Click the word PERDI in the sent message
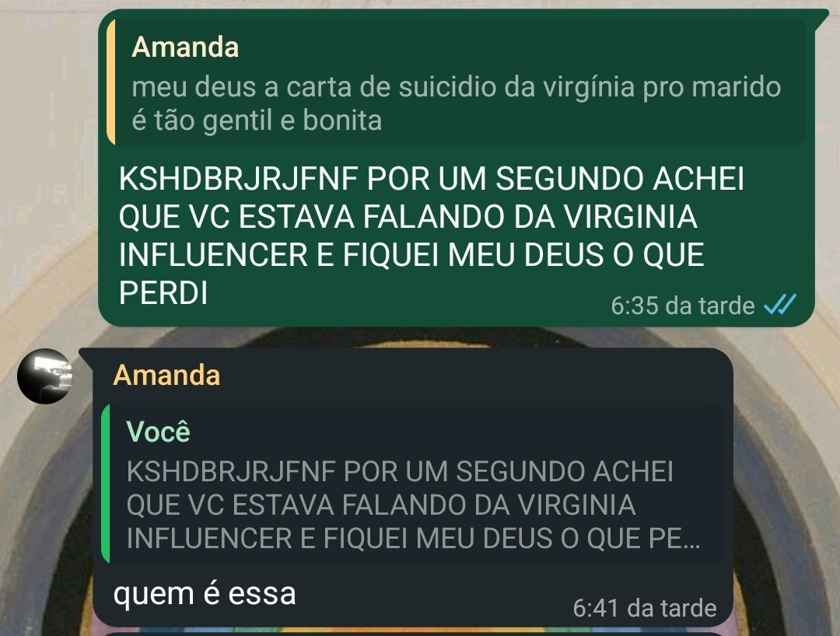840x636 pixels. [x=163, y=293]
